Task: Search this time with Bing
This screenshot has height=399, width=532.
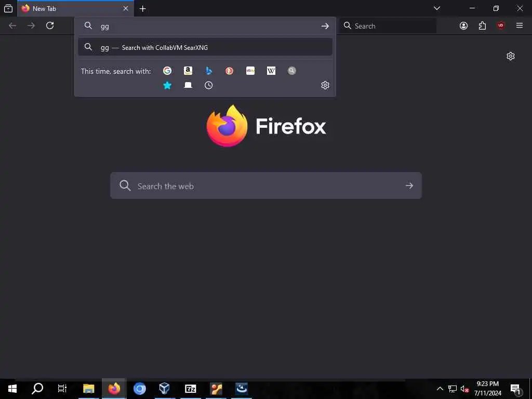Action: (209, 71)
